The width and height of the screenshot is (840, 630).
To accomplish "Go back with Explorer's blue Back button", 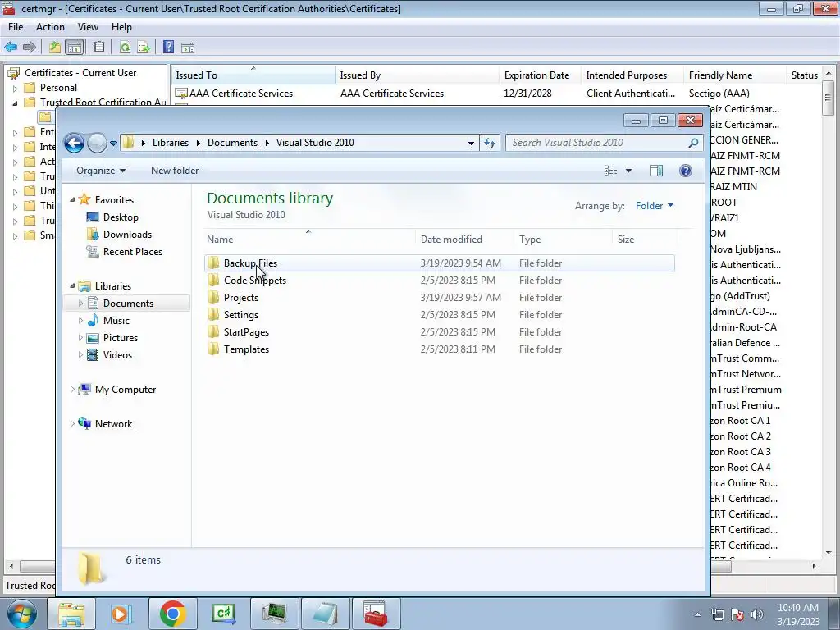I will click(x=74, y=143).
